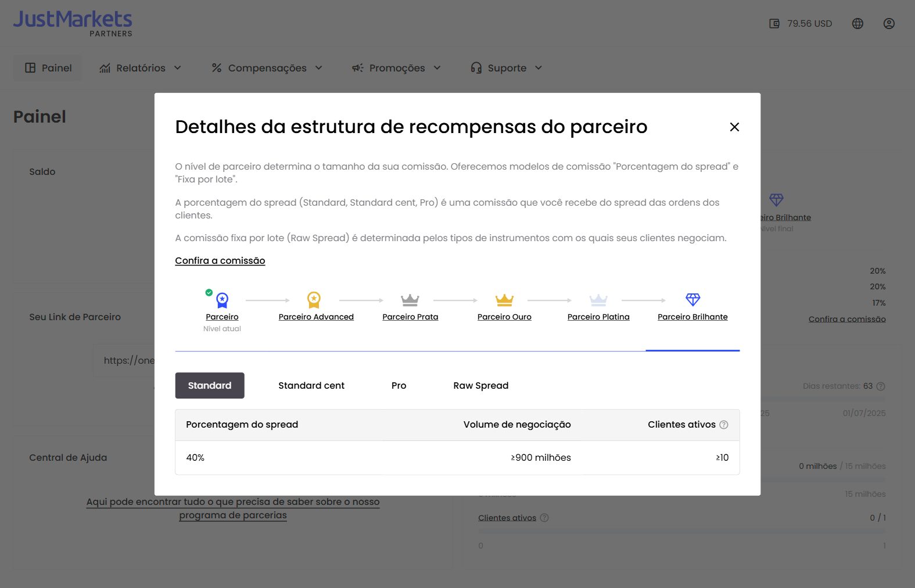Select the Parceiro Platina level label
The image size is (915, 588).
(598, 317)
